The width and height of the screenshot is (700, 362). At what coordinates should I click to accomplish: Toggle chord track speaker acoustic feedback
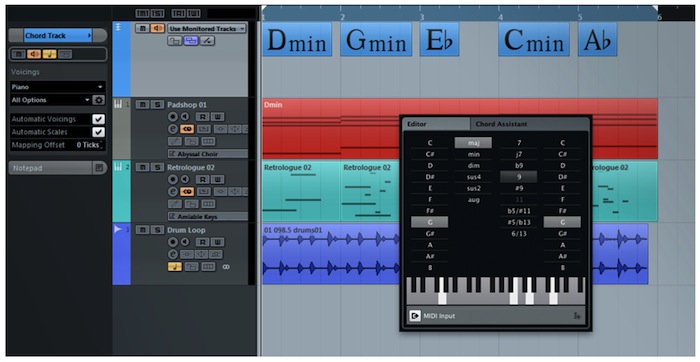point(34,54)
